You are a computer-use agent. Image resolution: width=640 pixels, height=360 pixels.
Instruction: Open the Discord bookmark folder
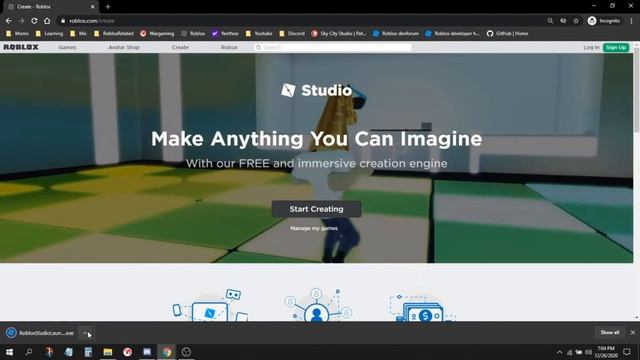[292, 33]
